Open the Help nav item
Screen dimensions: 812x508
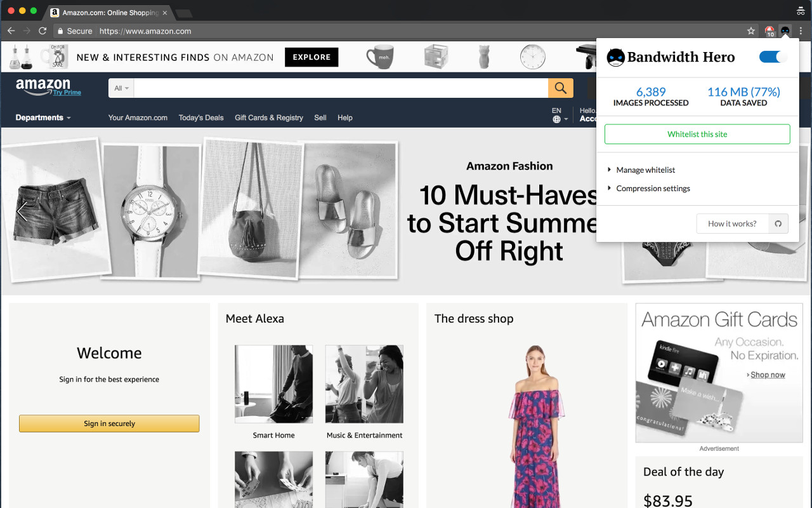click(x=345, y=117)
